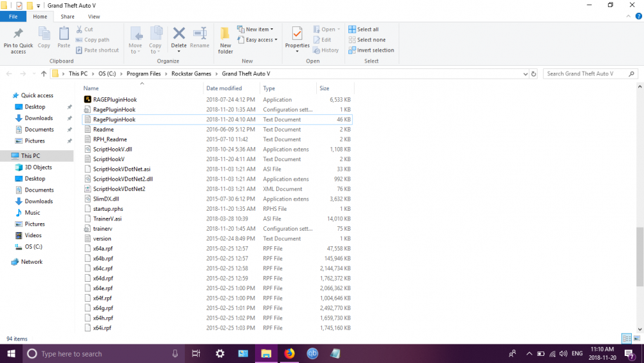Open Properties for selected file
This screenshot has height=363, width=644.
298,40
